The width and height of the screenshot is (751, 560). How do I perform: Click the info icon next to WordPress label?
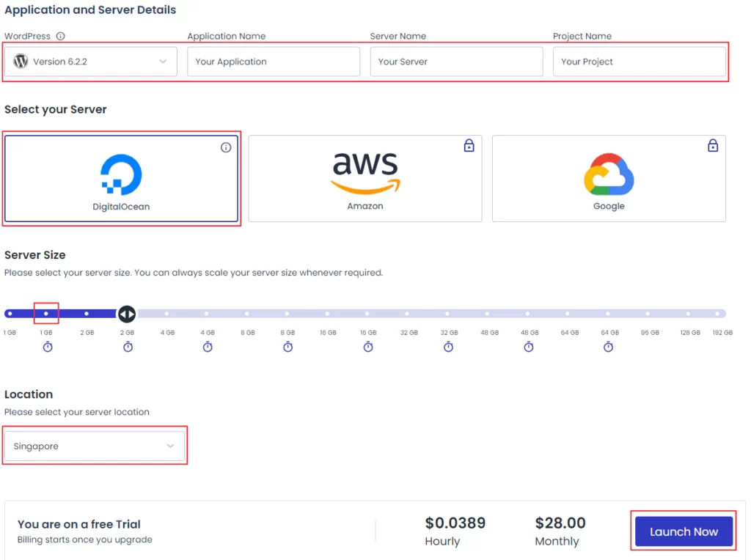pos(60,36)
